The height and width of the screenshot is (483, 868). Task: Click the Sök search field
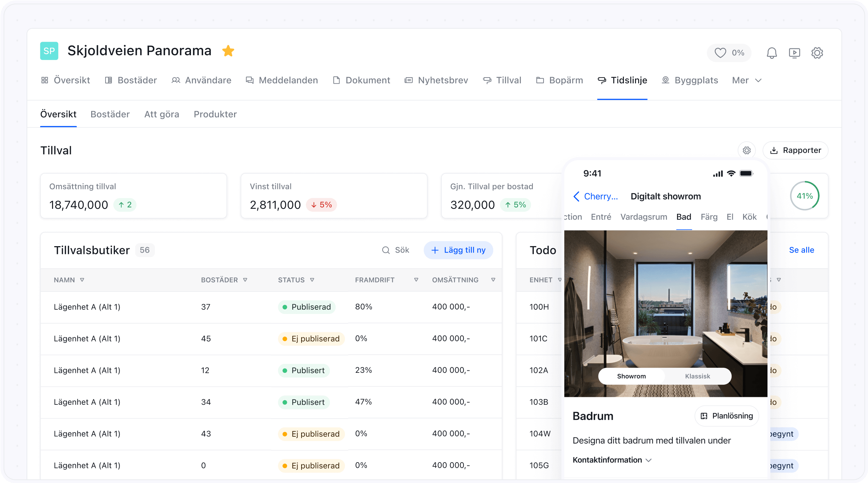(396, 250)
